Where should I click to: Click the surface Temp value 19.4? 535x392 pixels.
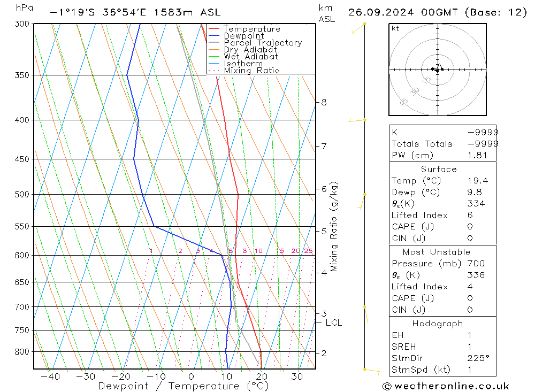click(x=478, y=180)
